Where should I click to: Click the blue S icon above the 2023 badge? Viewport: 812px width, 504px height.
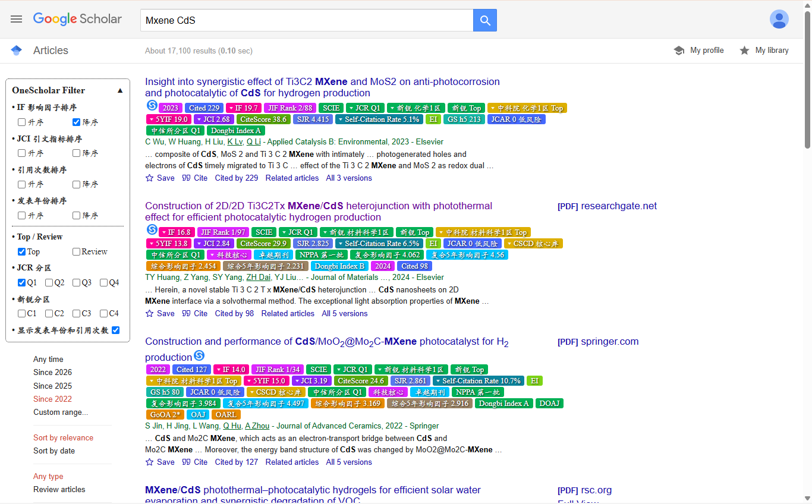click(x=152, y=105)
